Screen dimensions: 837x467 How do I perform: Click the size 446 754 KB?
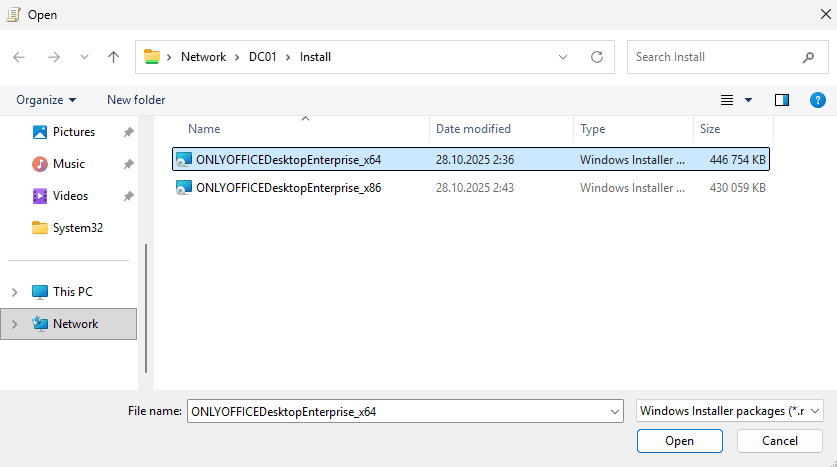(737, 160)
